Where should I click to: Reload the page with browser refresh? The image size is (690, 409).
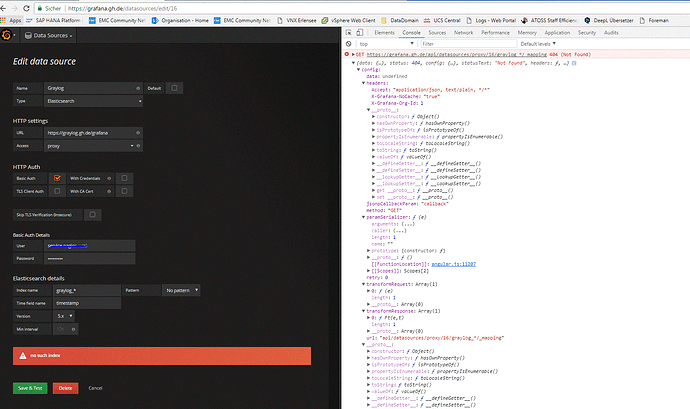pos(26,8)
